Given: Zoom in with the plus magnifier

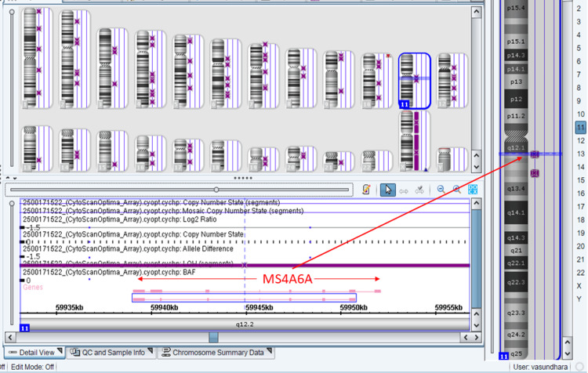Looking at the screenshot, I should (457, 190).
